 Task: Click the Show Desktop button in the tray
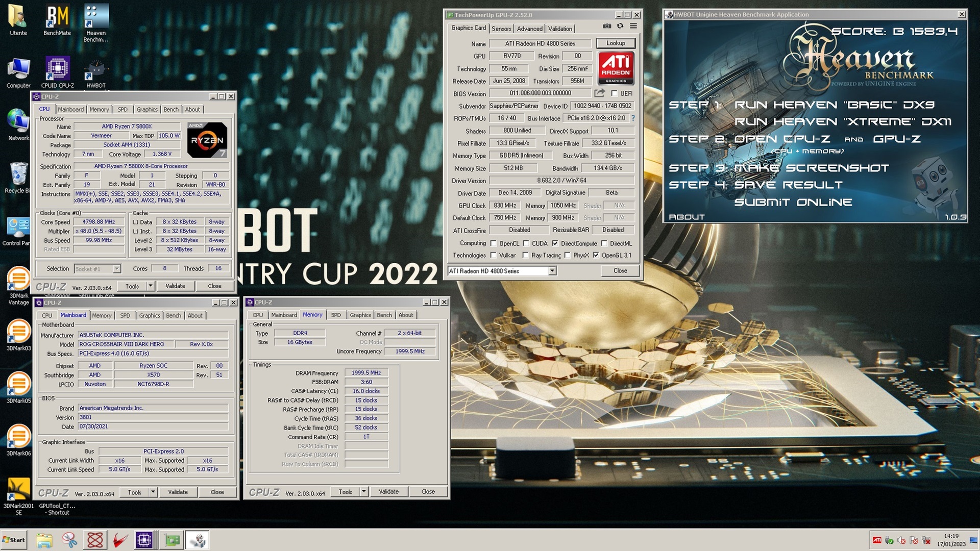[x=974, y=540]
